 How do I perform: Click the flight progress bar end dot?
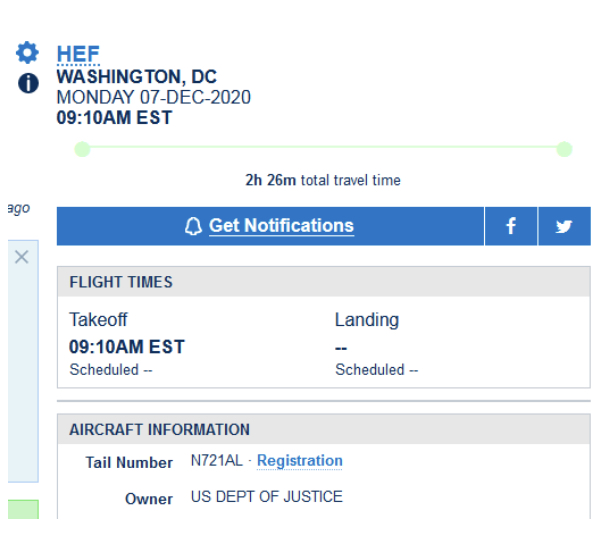pyautogui.click(x=564, y=149)
